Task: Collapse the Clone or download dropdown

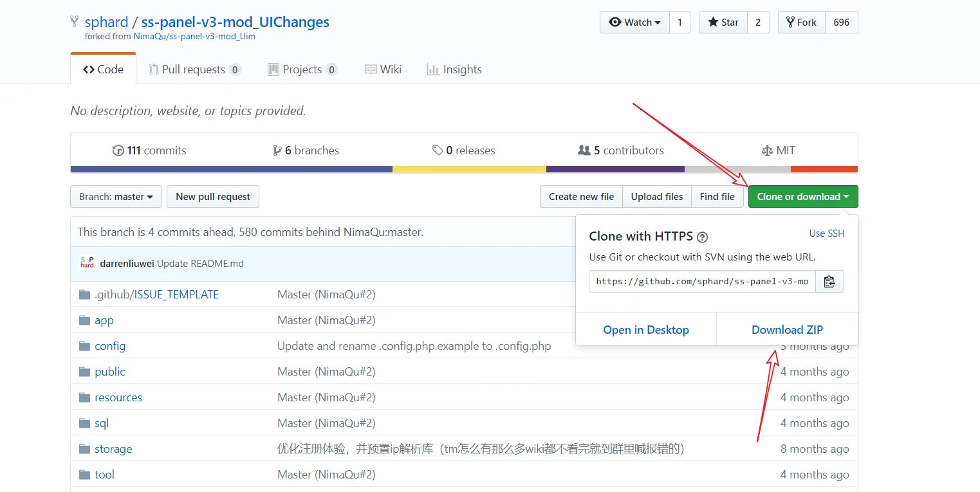Action: pos(803,197)
